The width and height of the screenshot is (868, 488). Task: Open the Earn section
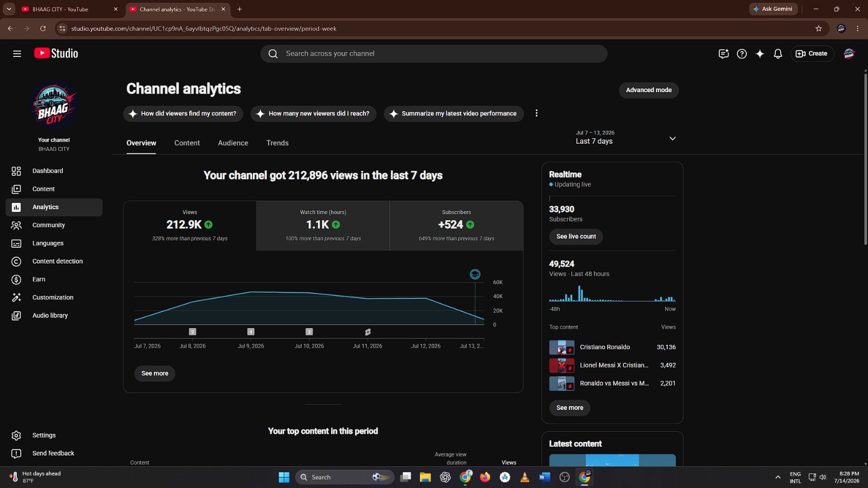pos(54,279)
